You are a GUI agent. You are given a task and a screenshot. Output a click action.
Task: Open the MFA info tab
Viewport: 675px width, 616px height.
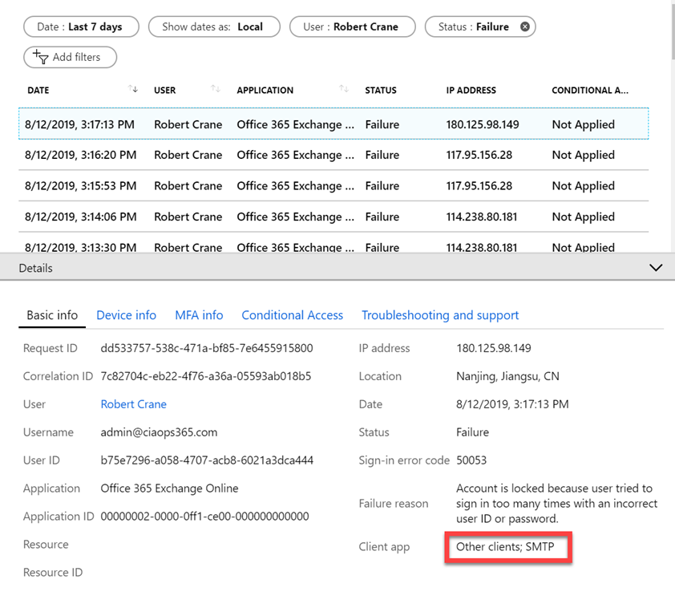coord(199,315)
